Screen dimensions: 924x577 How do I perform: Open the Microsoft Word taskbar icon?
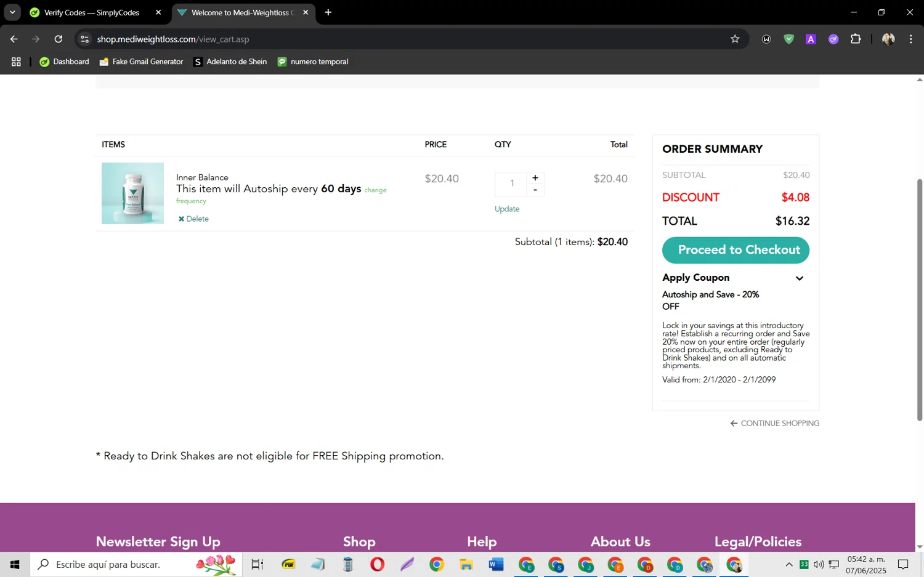click(496, 564)
